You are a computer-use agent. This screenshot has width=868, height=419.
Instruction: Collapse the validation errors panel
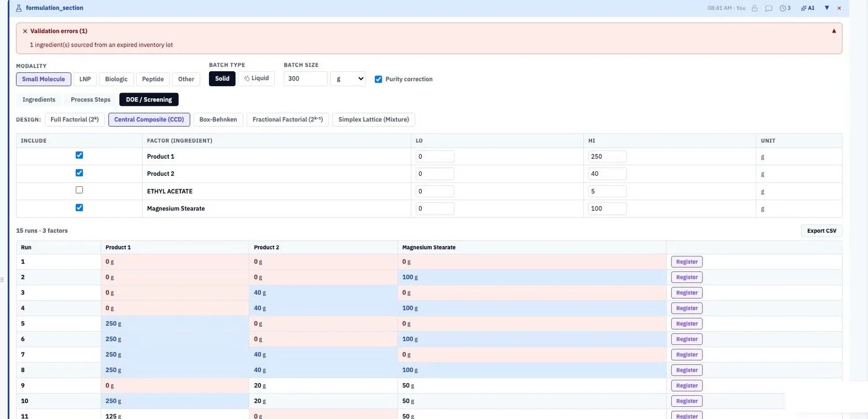[x=834, y=31]
